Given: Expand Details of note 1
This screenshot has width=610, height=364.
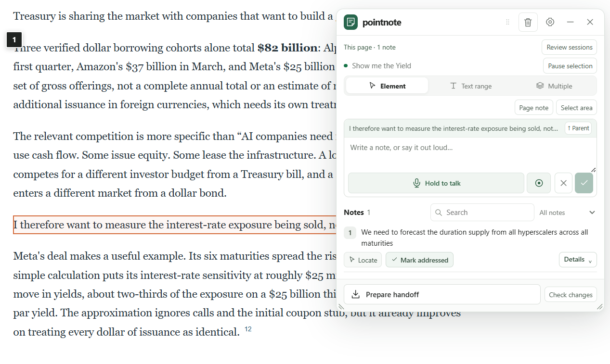Looking at the screenshot, I should [x=578, y=260].
